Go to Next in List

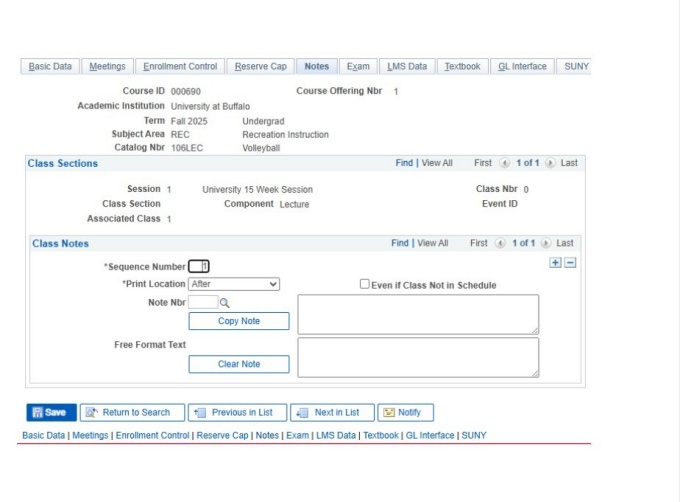click(x=332, y=412)
